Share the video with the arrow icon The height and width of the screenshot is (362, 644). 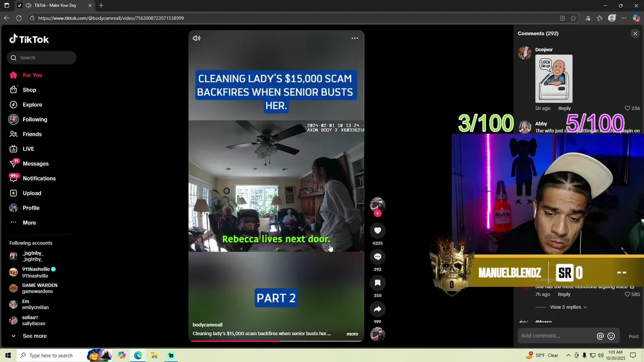tap(377, 309)
